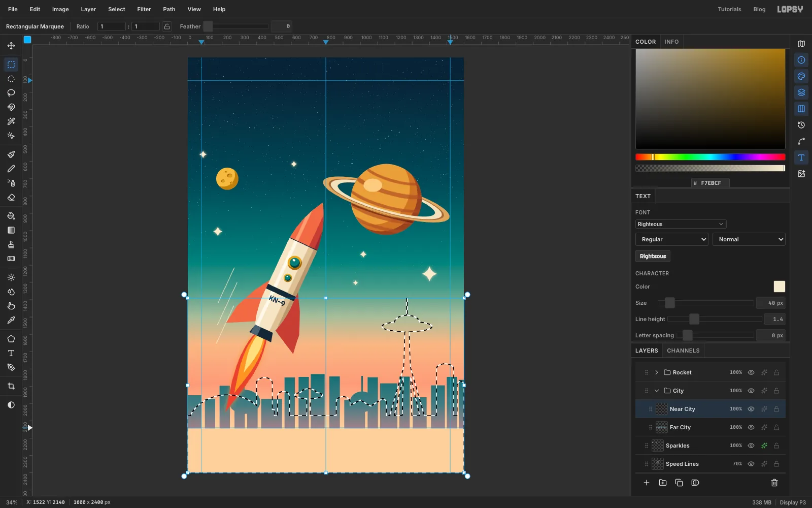Collapse the City layer group
Screen dimensions: 812x508
point(657,391)
